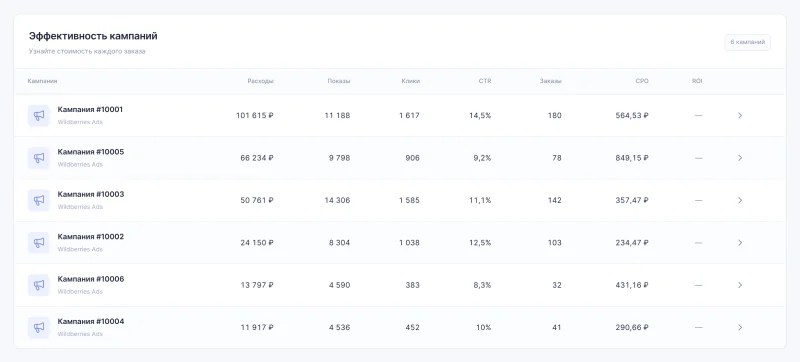This screenshot has width=800, height=362.
Task: Select expense value '11 917 ₽'
Action: [x=257, y=327]
